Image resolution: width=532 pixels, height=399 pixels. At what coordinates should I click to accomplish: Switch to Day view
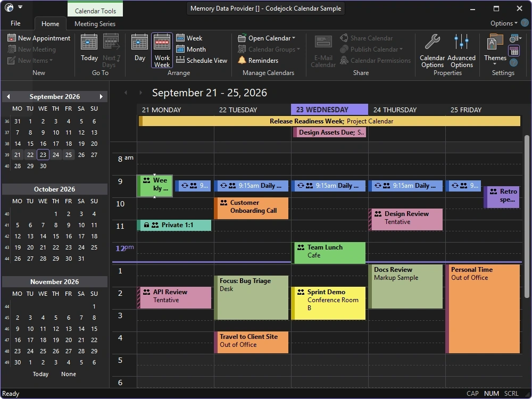[140, 48]
